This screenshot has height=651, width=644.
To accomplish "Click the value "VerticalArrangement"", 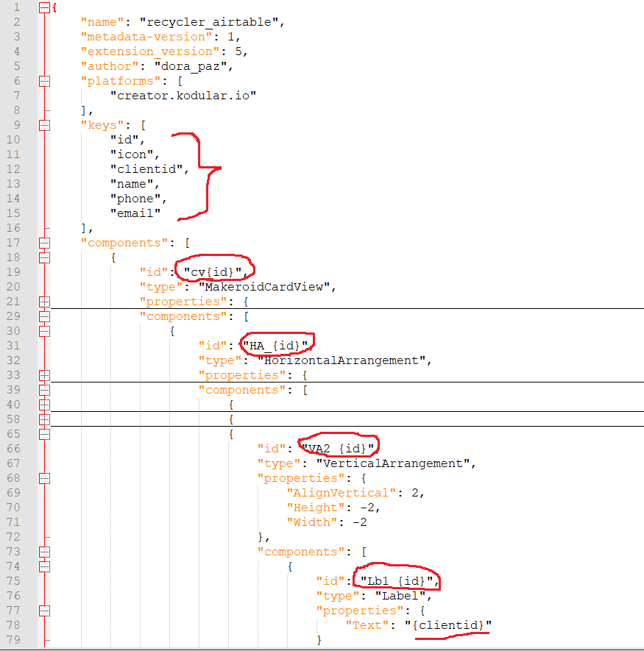I will tap(392, 463).
